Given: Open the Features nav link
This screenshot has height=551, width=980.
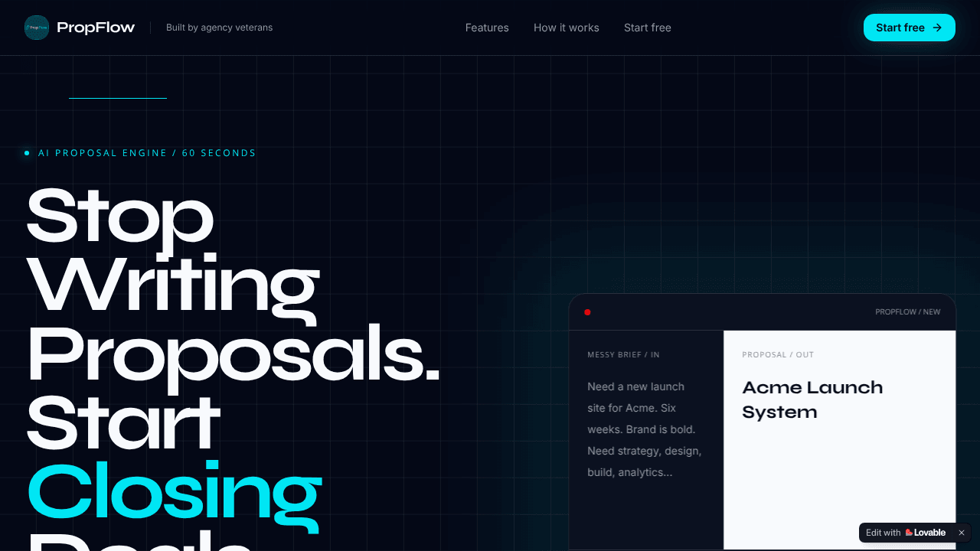Looking at the screenshot, I should click(487, 28).
